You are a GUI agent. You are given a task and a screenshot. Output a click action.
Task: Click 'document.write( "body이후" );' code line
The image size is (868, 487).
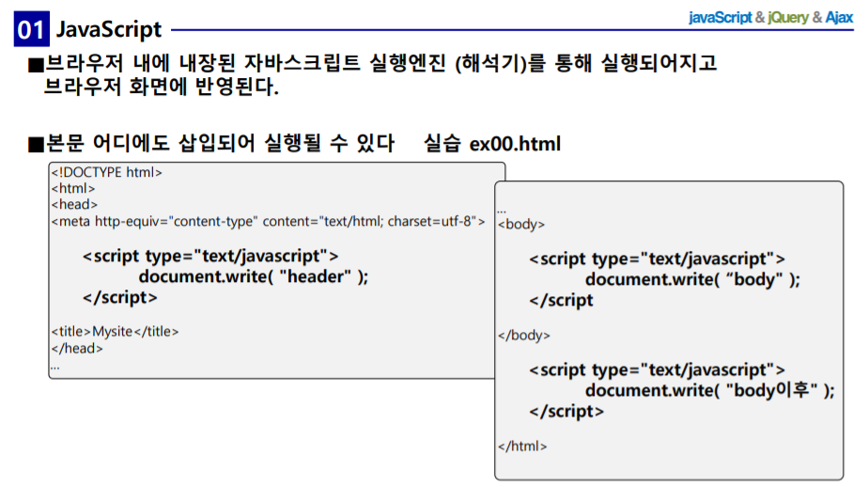(709, 390)
